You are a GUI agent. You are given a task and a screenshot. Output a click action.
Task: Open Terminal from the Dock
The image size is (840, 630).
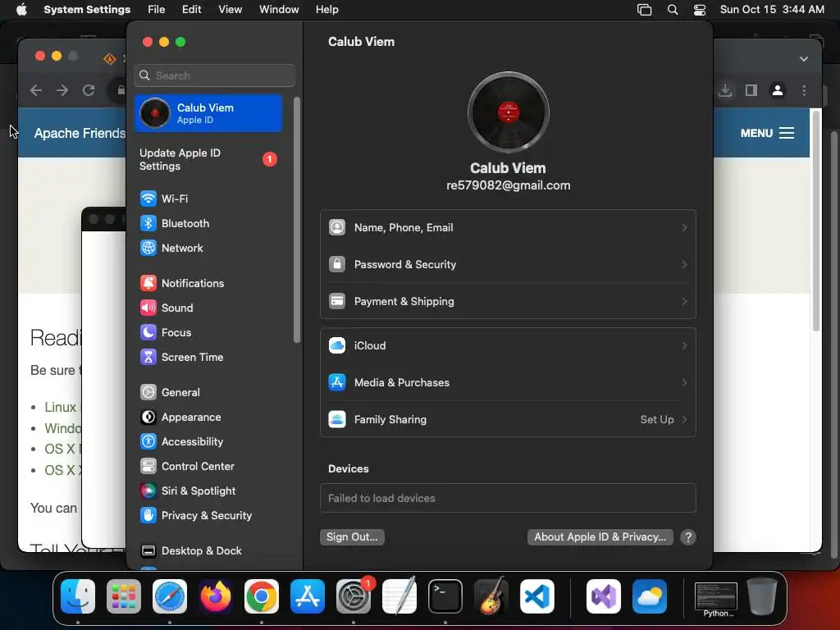(x=445, y=596)
